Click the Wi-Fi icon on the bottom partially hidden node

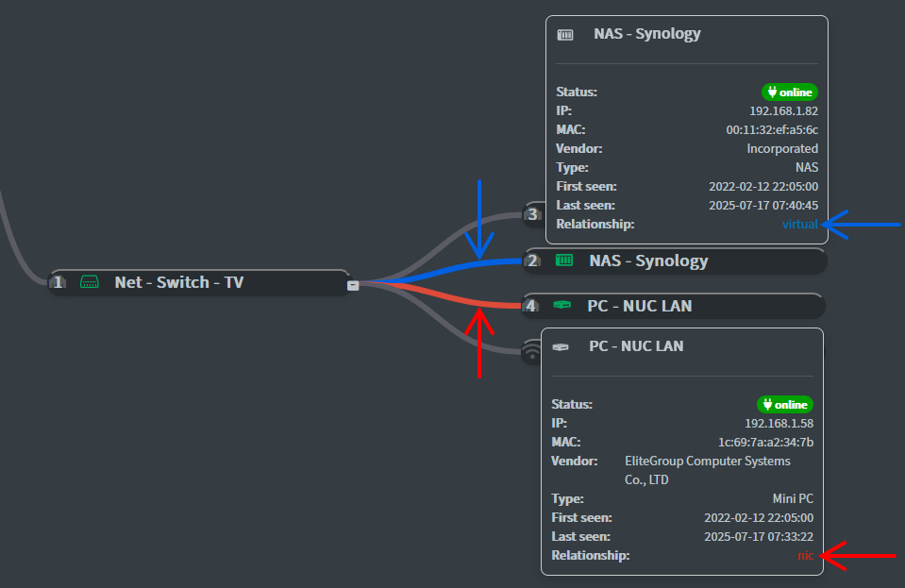532,351
